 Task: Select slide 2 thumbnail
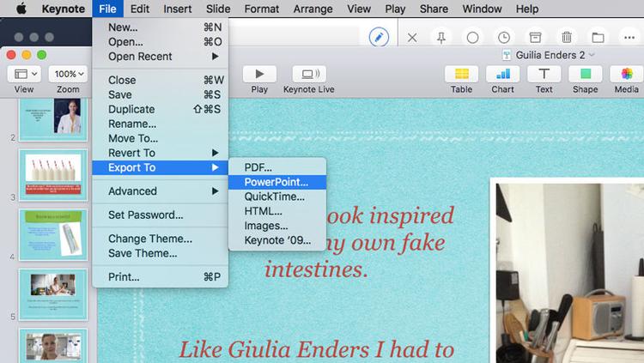[x=53, y=119]
